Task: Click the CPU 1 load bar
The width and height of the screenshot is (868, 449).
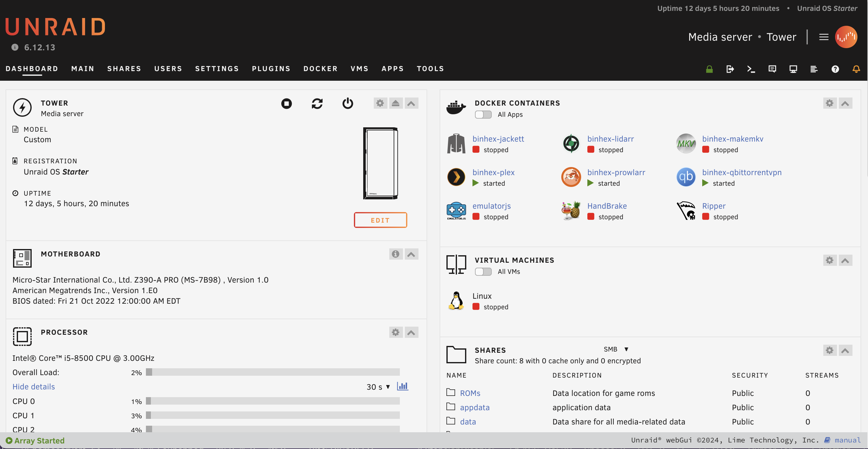Action: point(273,415)
